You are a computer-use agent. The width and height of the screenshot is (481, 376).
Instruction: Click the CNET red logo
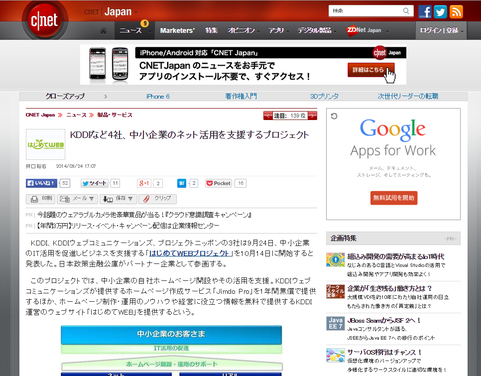[x=45, y=21]
